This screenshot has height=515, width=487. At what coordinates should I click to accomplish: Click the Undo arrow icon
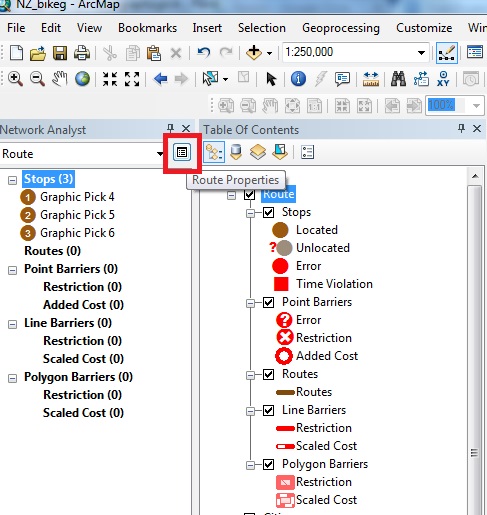tap(204, 53)
